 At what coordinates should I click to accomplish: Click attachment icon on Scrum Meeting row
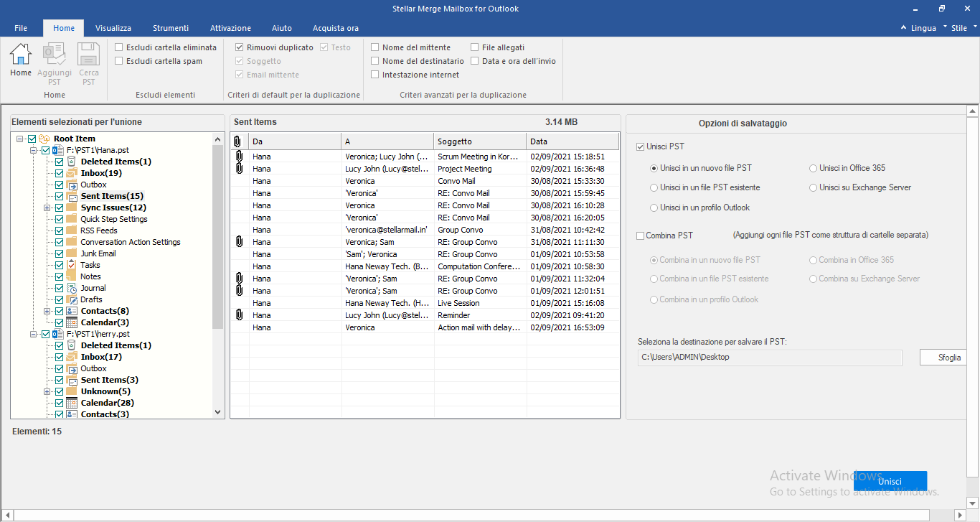[239, 156]
